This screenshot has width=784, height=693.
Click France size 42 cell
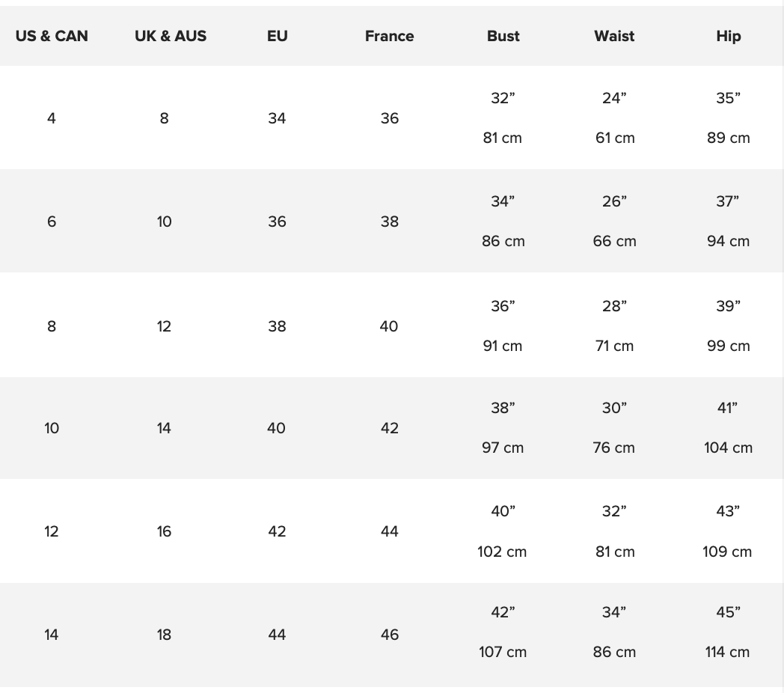click(x=389, y=428)
